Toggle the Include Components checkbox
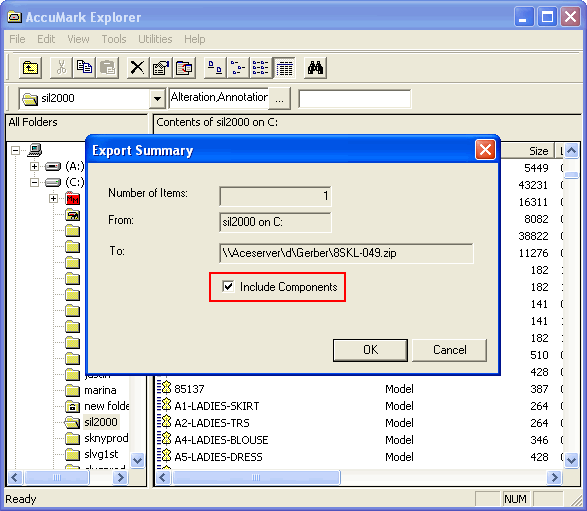Viewport: 587px width, 511px height. (228, 286)
